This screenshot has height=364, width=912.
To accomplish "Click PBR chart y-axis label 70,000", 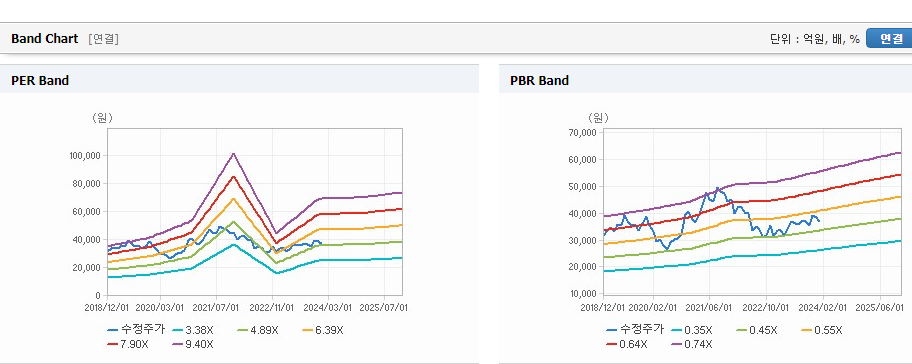I will (583, 133).
